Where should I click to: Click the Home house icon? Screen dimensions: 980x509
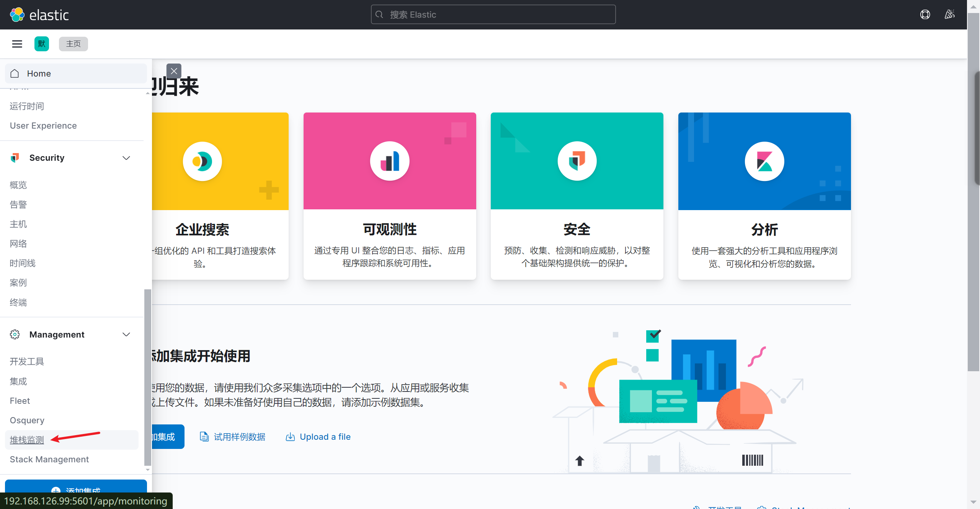[15, 73]
